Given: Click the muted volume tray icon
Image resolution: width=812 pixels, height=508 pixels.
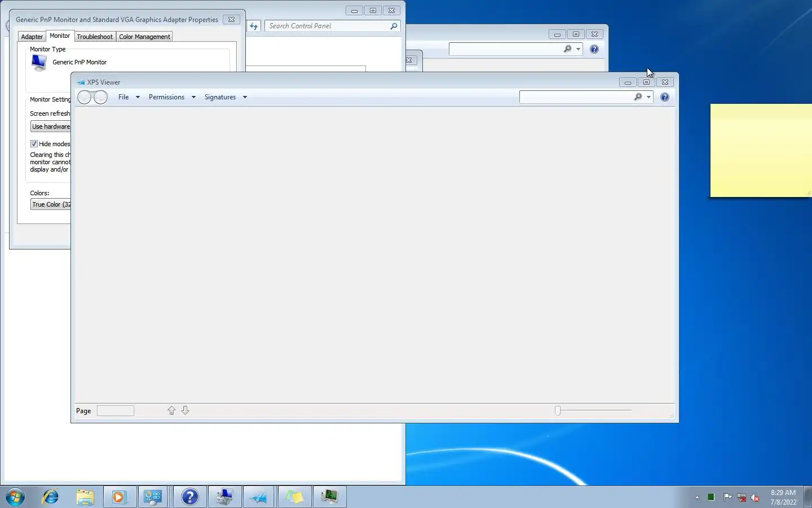Looking at the screenshot, I should click(756, 497).
